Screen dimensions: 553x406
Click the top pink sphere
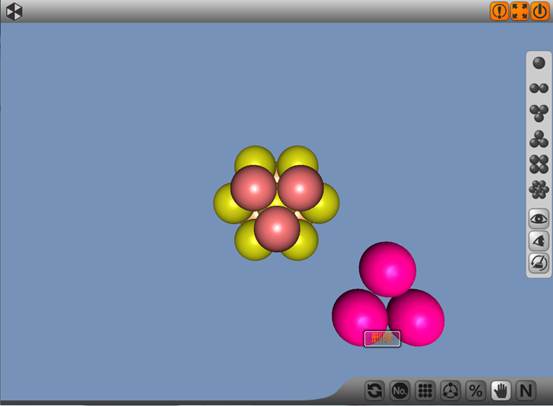[x=388, y=269]
